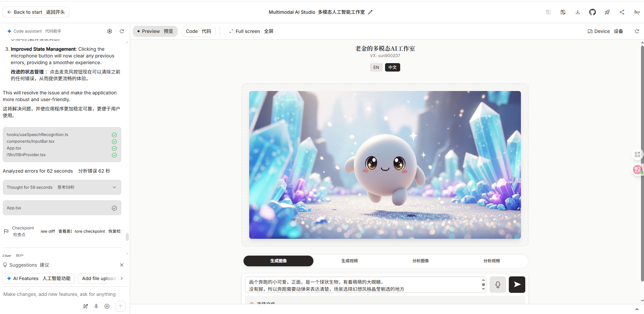Open the standalone App.tsx change card
Image resolution: width=644 pixels, height=314 pixels.
pos(62,208)
